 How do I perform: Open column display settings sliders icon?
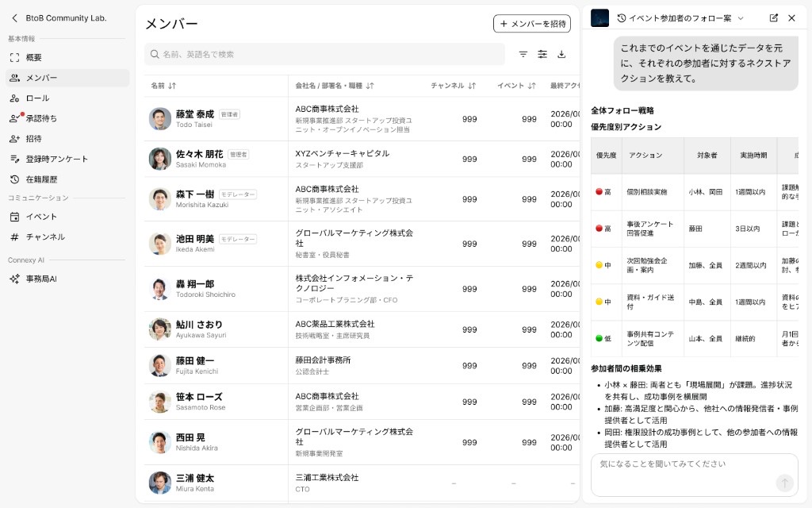coord(542,55)
